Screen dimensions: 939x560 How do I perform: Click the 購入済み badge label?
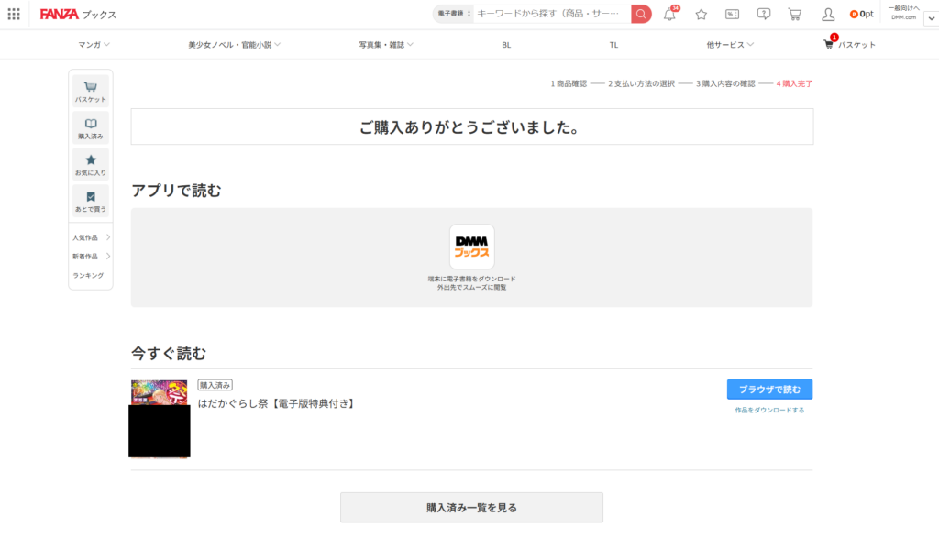(215, 385)
